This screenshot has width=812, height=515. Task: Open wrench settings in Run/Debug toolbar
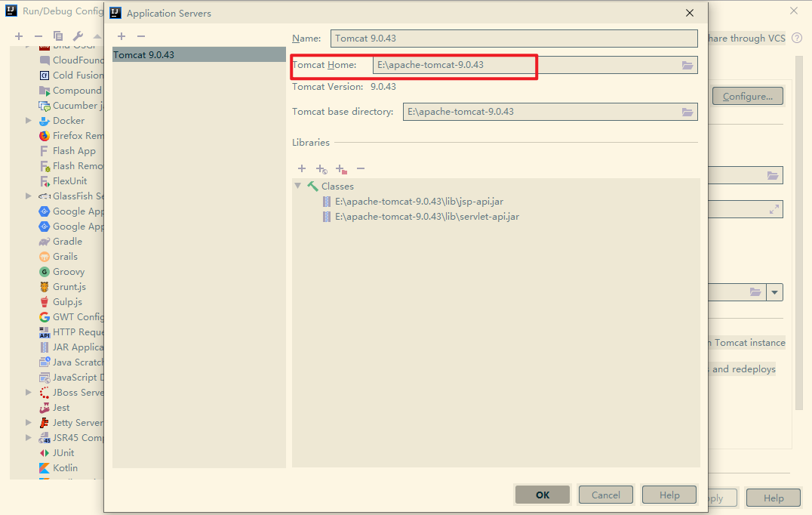click(x=78, y=36)
